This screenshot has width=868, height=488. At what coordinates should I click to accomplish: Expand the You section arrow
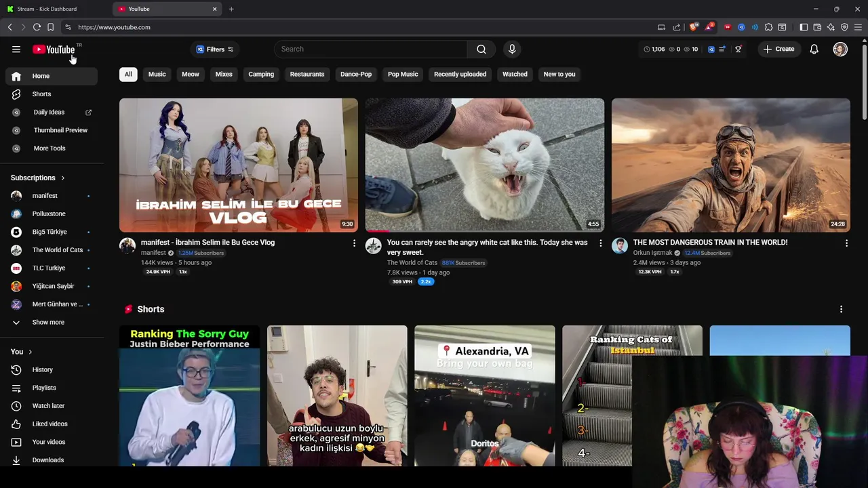(31, 352)
